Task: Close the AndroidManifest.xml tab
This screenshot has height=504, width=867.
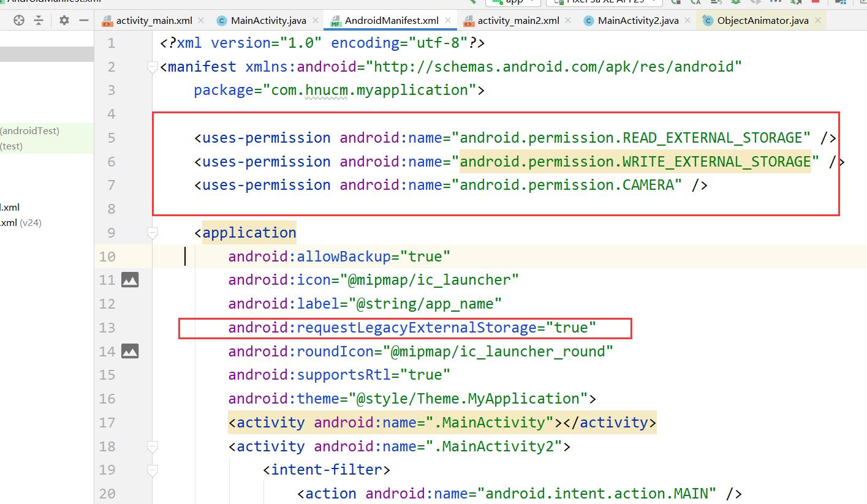Action: coord(448,20)
